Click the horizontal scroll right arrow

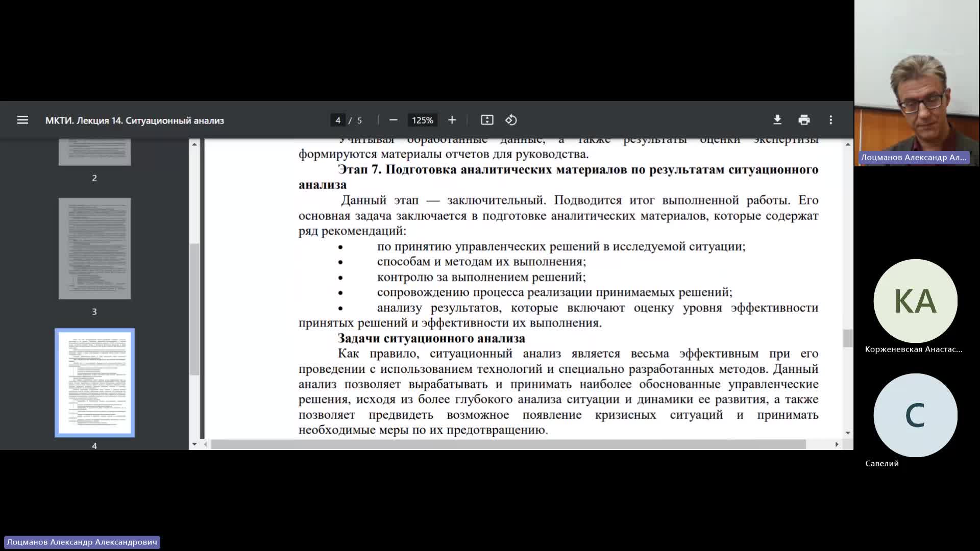pos(837,444)
